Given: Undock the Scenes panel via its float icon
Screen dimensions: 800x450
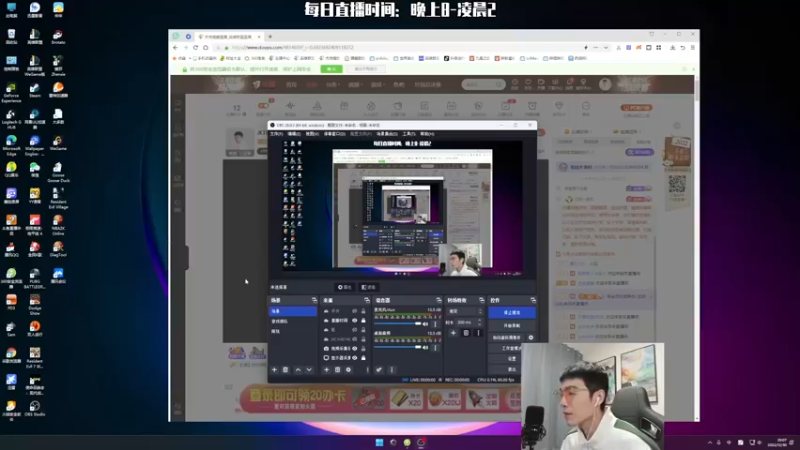Looking at the screenshot, I should pyautogui.click(x=314, y=300).
